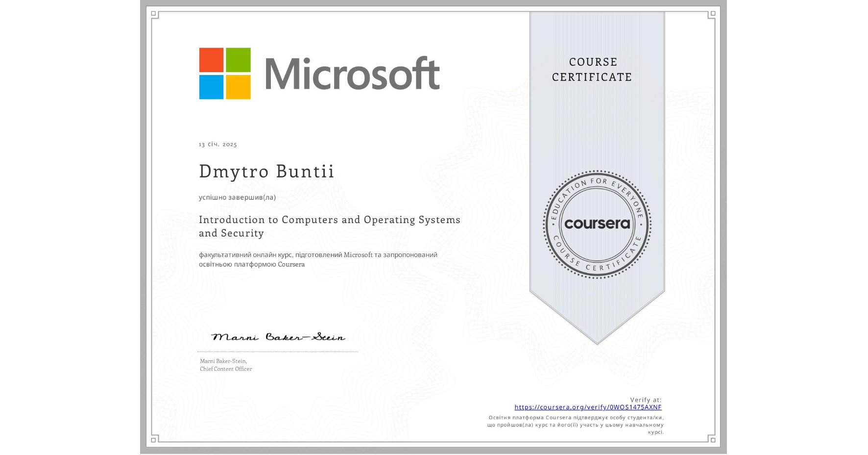Image resolution: width=868 pixels, height=455 pixels.
Task: Click the dotted signature line
Action: pos(277,350)
